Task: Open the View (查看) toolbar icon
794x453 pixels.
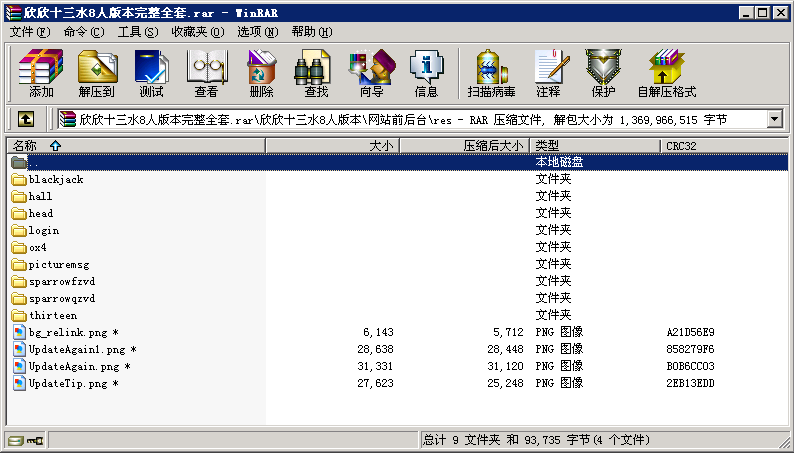Action: [206, 73]
